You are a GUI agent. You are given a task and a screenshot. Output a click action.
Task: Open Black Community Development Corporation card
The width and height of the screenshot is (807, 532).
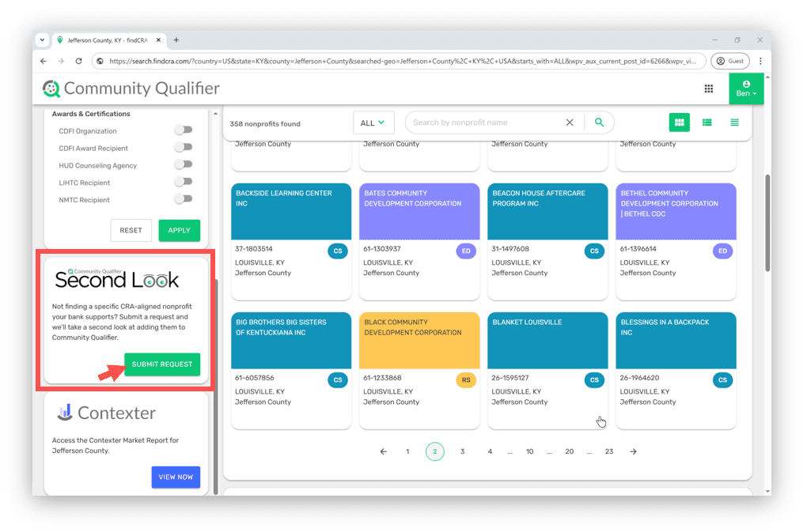tap(419, 371)
